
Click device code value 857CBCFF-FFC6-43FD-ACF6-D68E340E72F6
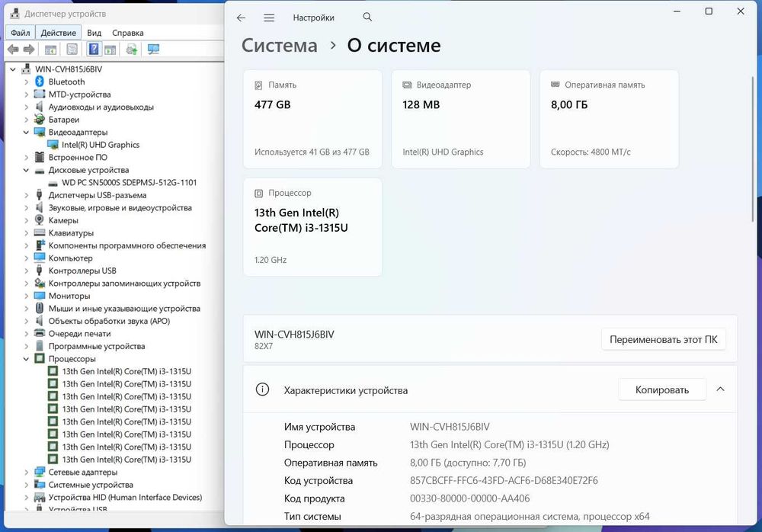coord(504,480)
